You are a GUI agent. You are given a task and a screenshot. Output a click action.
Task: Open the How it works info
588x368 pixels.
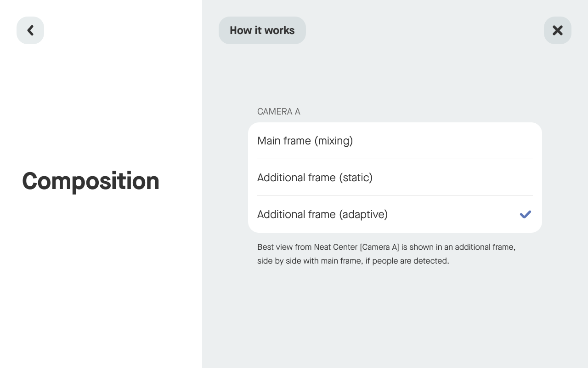(262, 30)
